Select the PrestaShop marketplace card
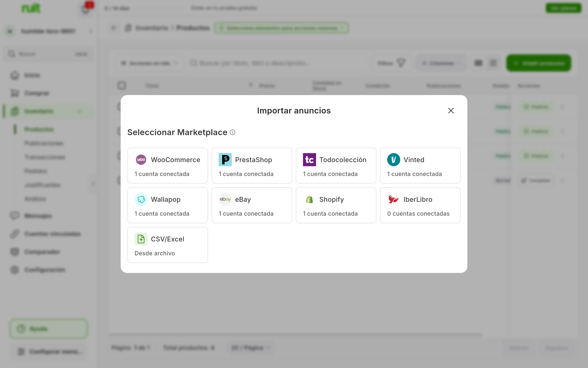The width and height of the screenshot is (588, 368). coord(252,166)
